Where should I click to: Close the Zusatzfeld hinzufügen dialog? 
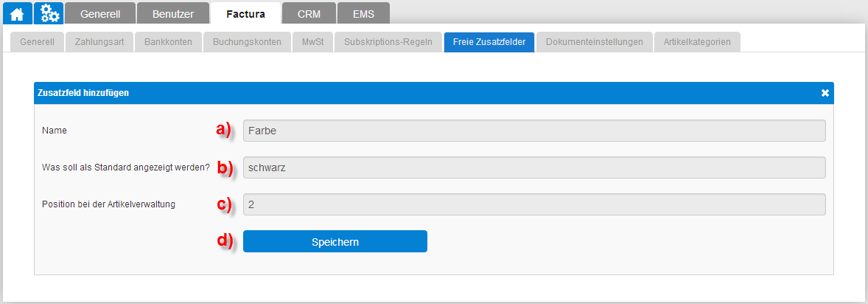(825, 93)
